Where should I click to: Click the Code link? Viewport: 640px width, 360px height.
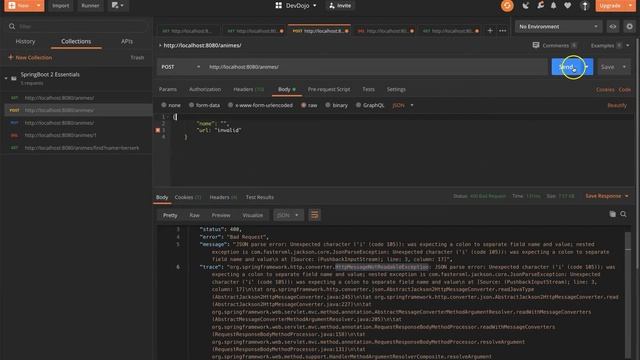coord(624,89)
